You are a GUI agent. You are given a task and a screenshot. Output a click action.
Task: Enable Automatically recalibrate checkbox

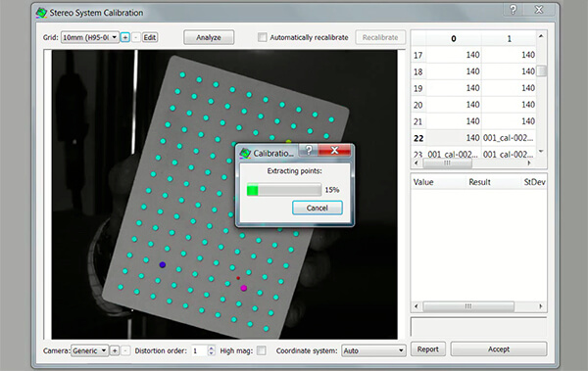[x=262, y=37]
